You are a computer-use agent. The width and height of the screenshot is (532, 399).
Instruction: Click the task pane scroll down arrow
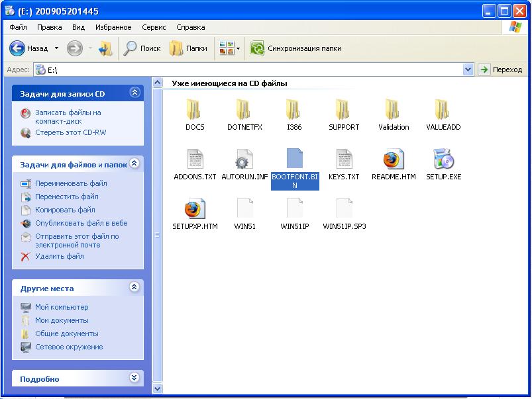[157, 388]
